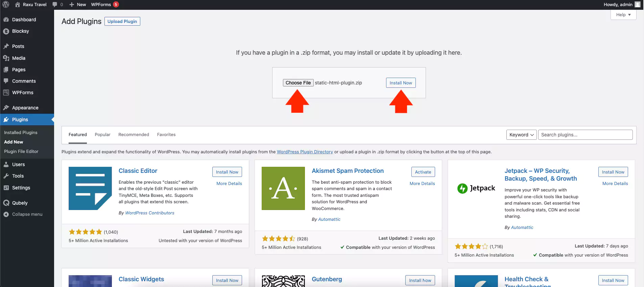Install the Gutenberg plugin
The width and height of the screenshot is (644, 287).
[420, 280]
